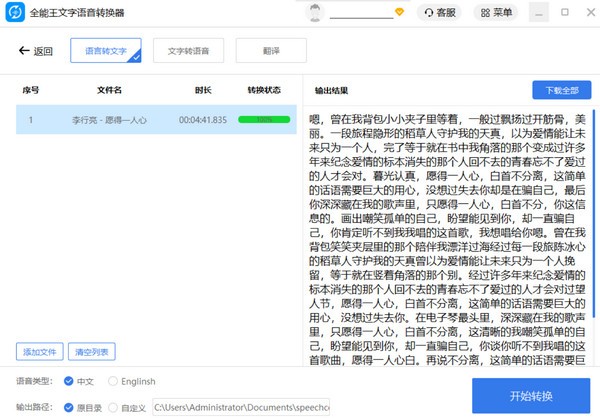Screen dimensions: 600x418
Task: Click 开始转换 button
Action: coord(531,395)
